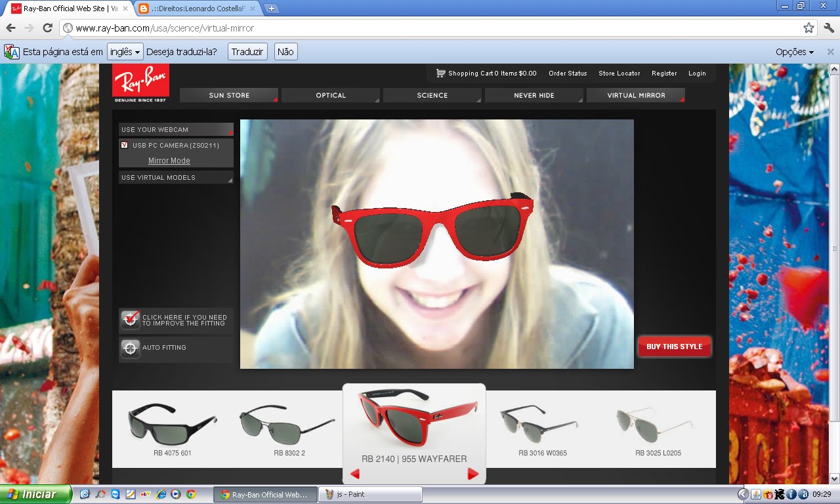Open Opções dropdown in translate bar
840x504 pixels.
[x=794, y=52]
